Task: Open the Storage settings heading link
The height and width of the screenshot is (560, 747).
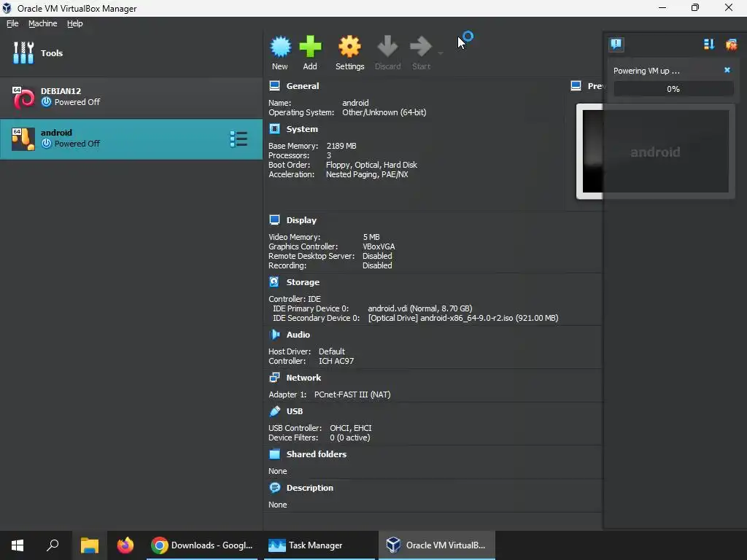Action: (303, 282)
